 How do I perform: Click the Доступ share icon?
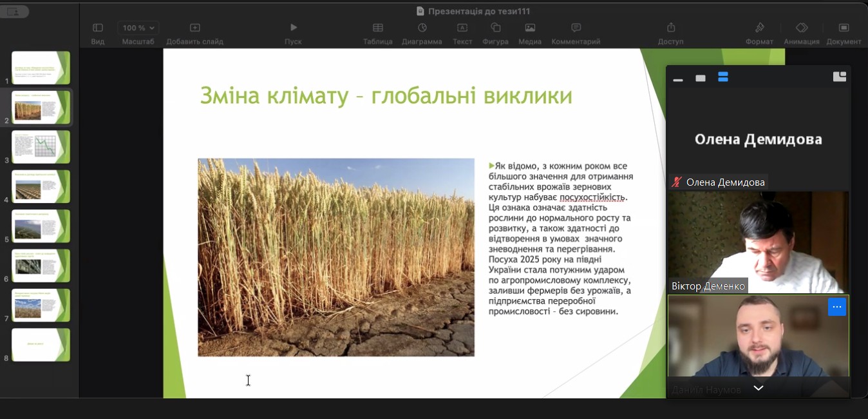(670, 28)
